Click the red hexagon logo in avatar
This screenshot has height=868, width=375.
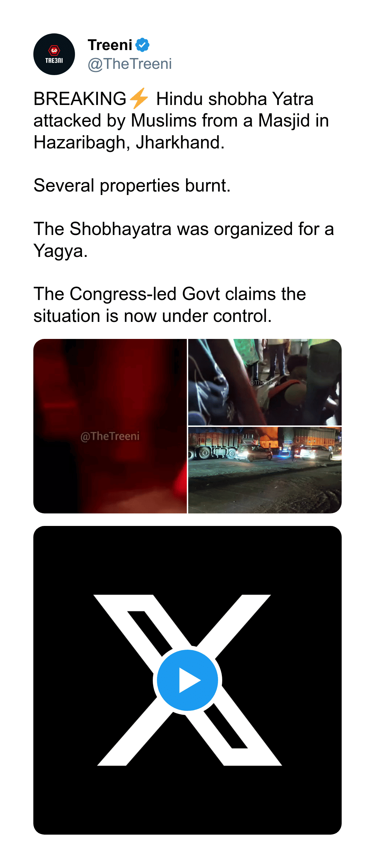54,50
